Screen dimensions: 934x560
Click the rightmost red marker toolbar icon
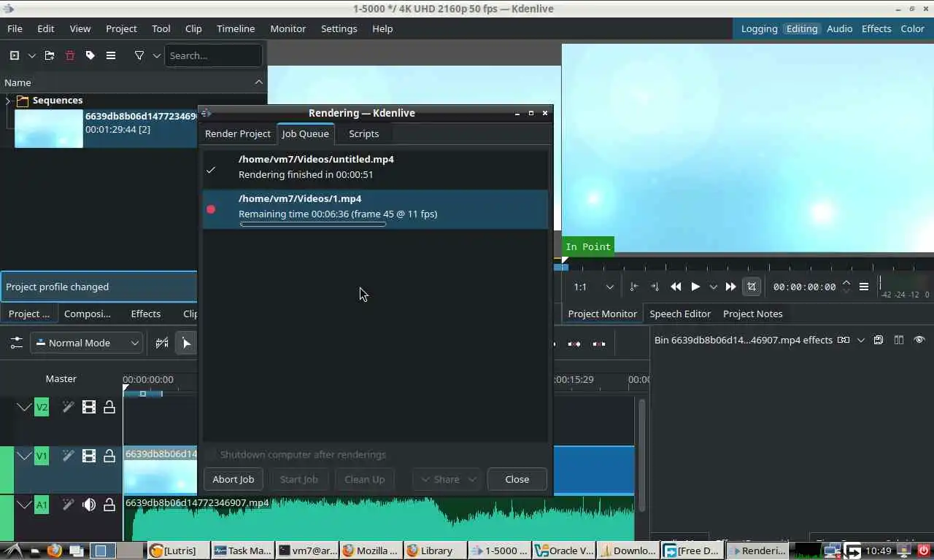pyautogui.click(x=599, y=343)
